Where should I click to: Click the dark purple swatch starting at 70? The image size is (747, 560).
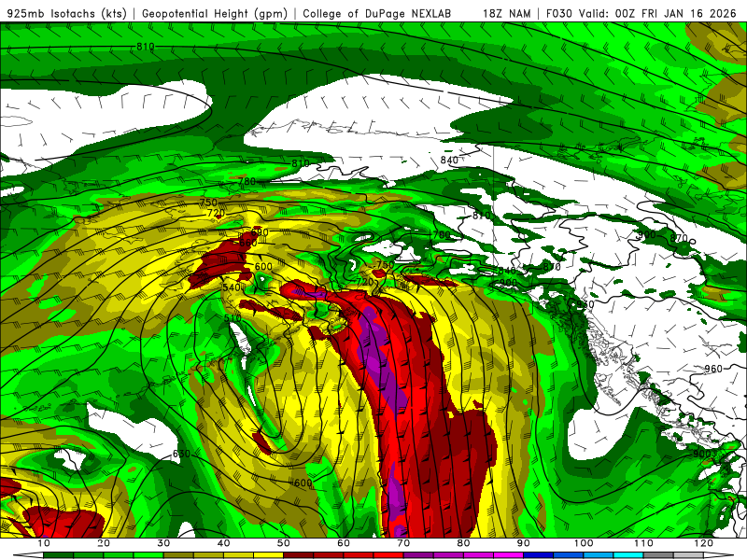418,555
